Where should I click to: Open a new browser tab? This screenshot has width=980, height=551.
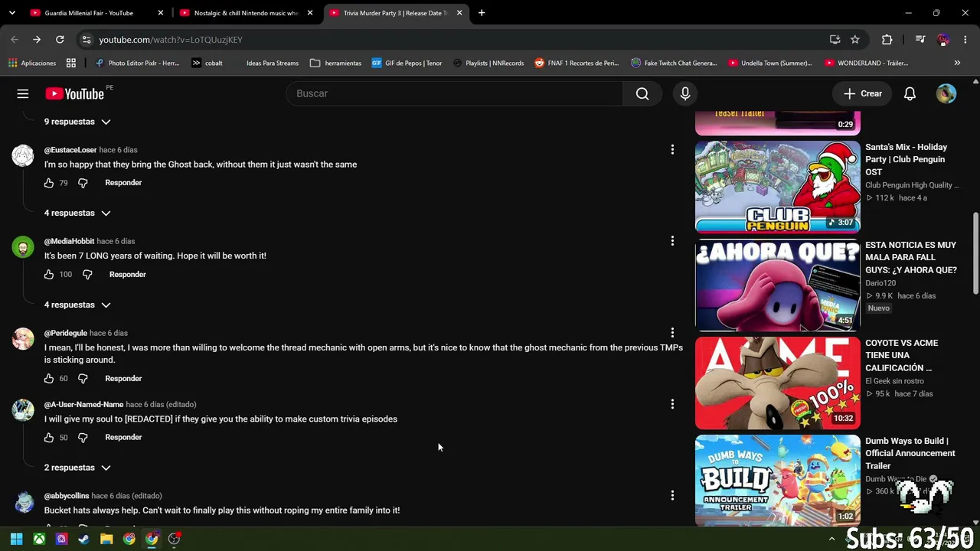point(482,13)
